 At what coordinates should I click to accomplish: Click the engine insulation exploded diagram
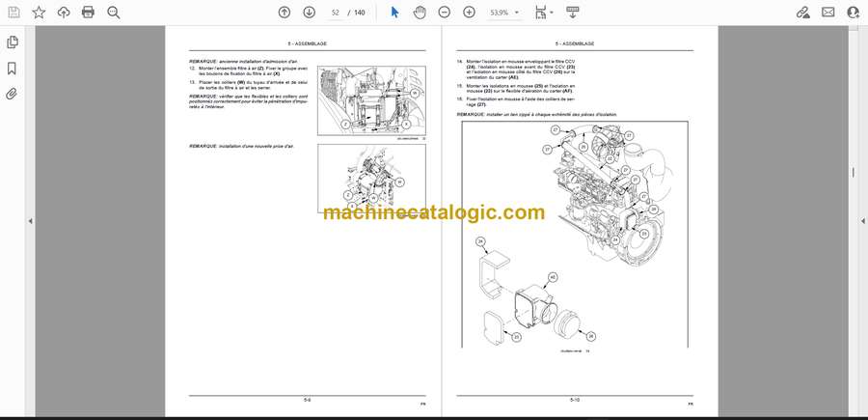tap(575, 235)
